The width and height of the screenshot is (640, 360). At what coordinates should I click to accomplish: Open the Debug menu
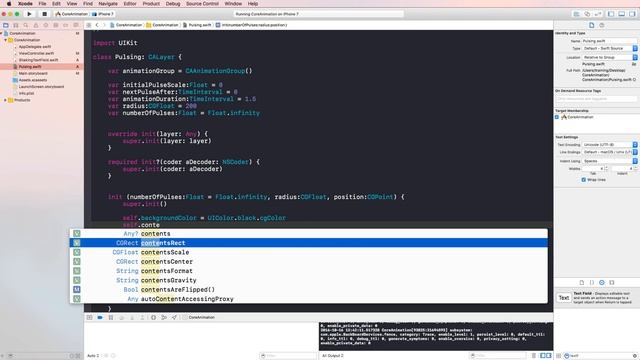click(x=173, y=4)
